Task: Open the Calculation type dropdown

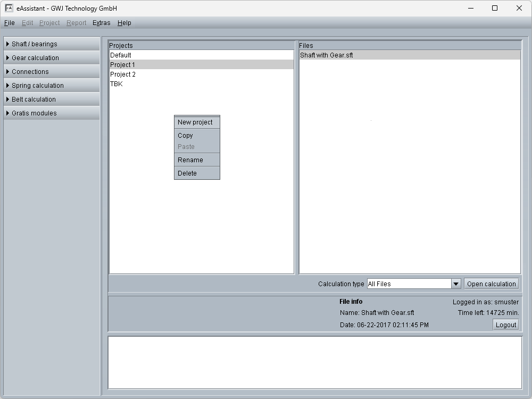Action: pyautogui.click(x=455, y=284)
